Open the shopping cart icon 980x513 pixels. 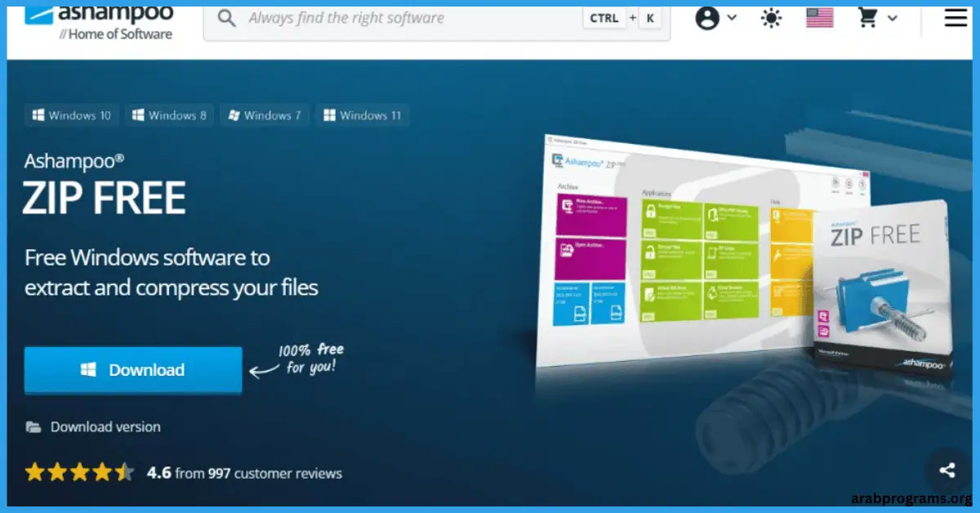[869, 18]
